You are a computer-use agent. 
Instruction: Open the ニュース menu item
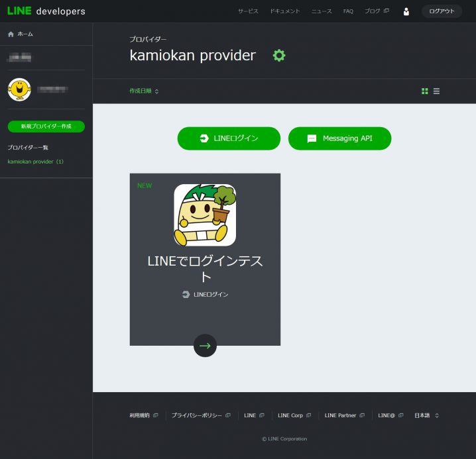click(322, 11)
